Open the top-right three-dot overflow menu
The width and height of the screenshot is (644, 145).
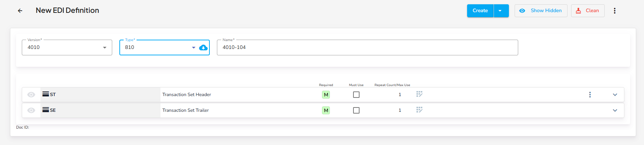(x=614, y=11)
